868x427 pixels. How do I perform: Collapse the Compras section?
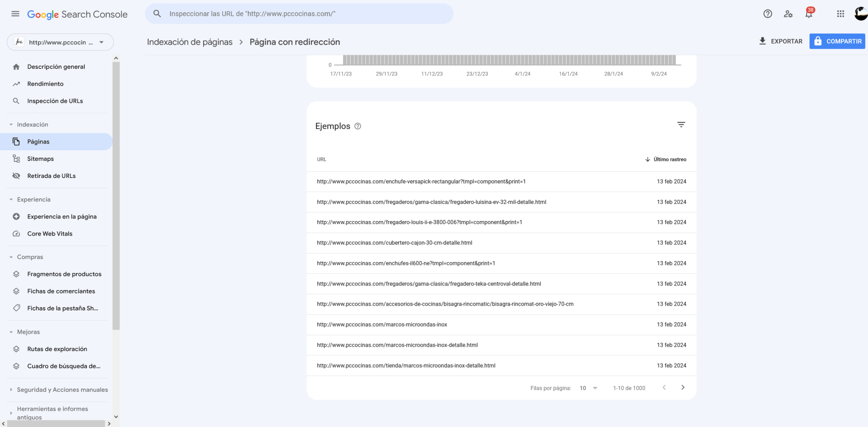point(11,257)
